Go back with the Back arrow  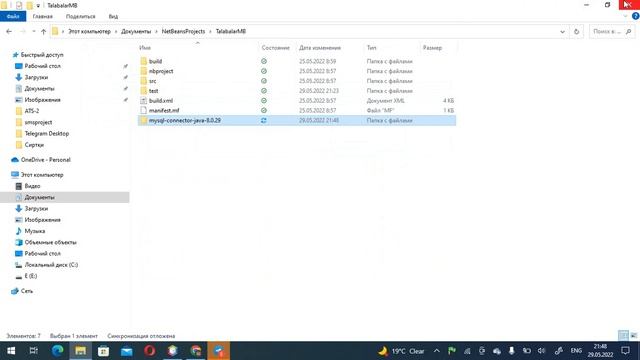click(x=9, y=31)
